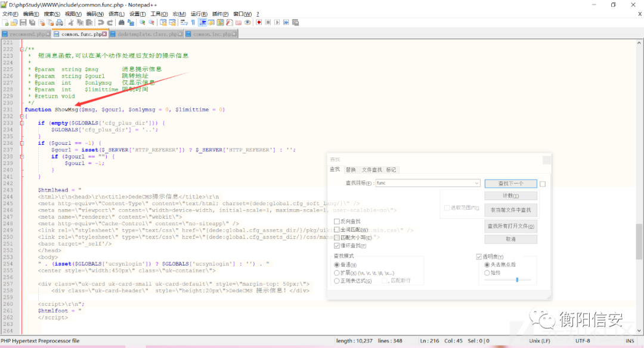Viewport: 644px width, 348px height.
Task: Click the Redo arrow icon
Action: pyautogui.click(x=110, y=23)
